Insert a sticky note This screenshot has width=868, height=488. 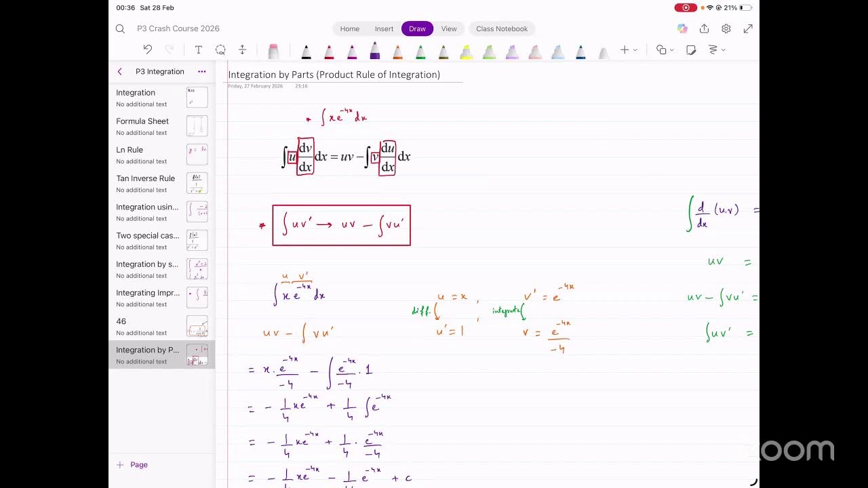(x=691, y=49)
